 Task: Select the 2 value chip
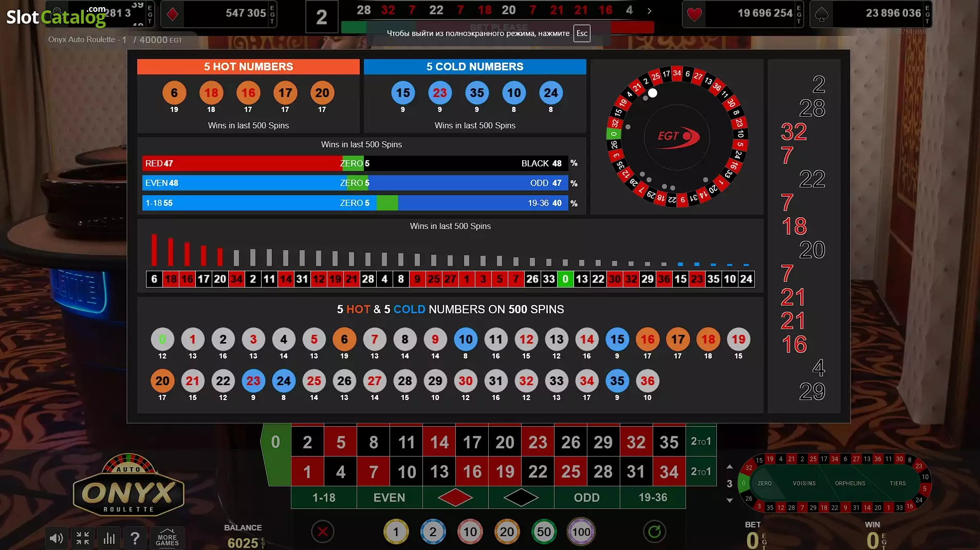point(433,532)
